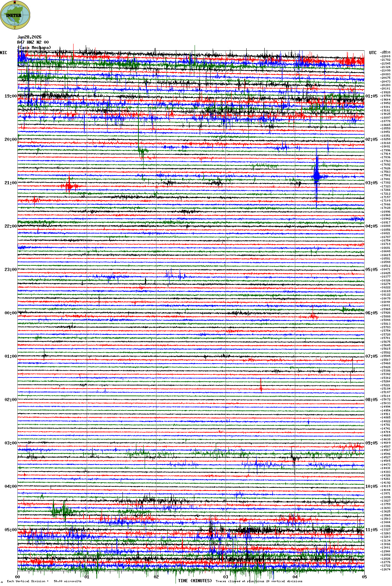The image size is (392, 586).
Task: Select the 19:00 NIC time label
Action: 10,96
